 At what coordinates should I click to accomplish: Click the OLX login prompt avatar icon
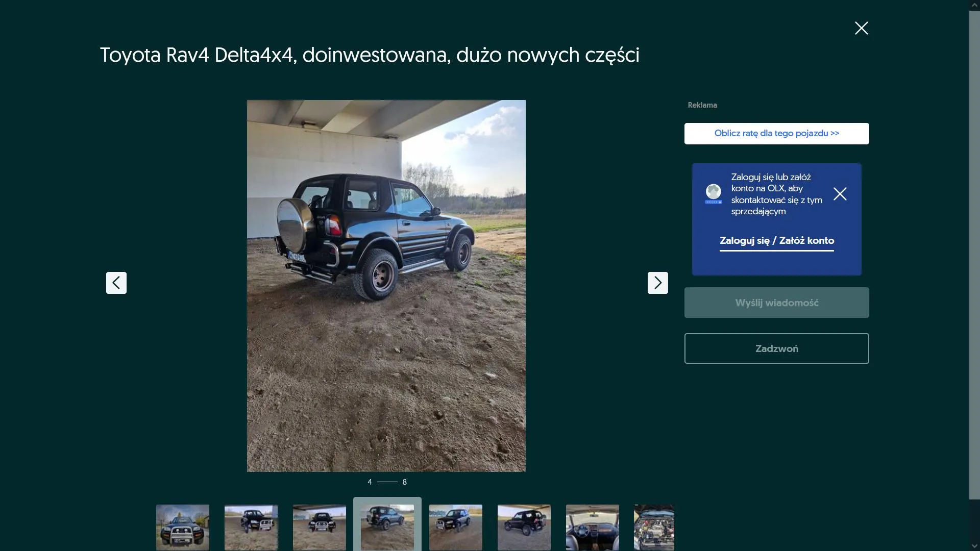coord(713,194)
